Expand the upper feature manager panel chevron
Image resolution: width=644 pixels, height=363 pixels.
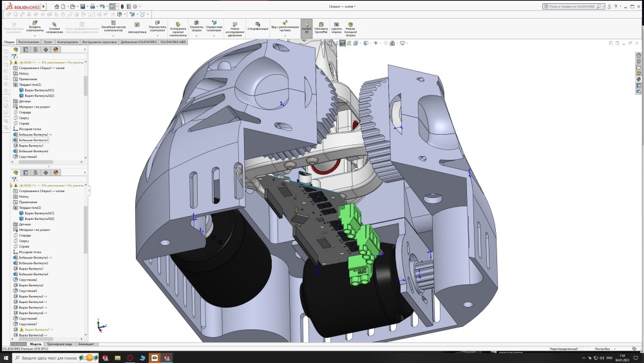86,49
